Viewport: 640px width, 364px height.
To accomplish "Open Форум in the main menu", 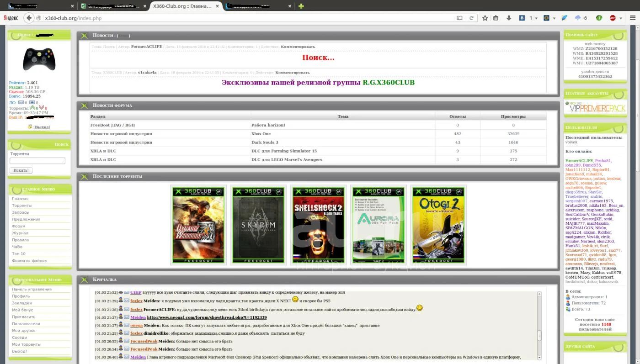I will pos(19,226).
